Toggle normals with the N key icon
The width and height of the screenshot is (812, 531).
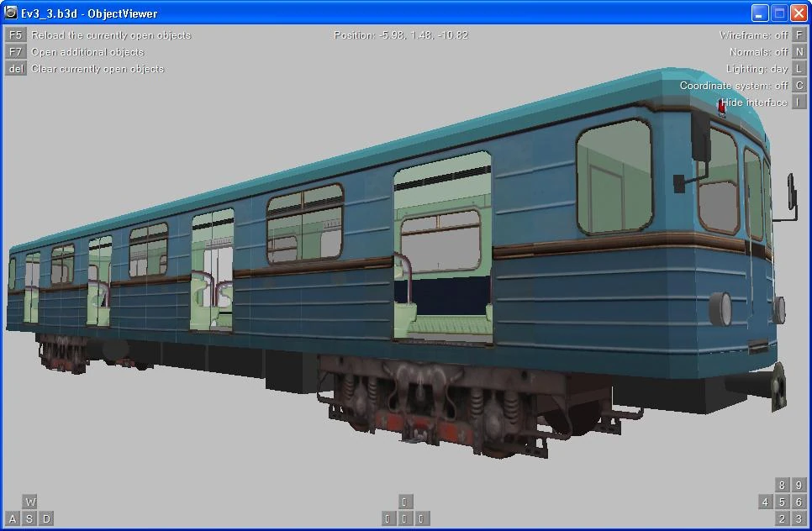[799, 52]
